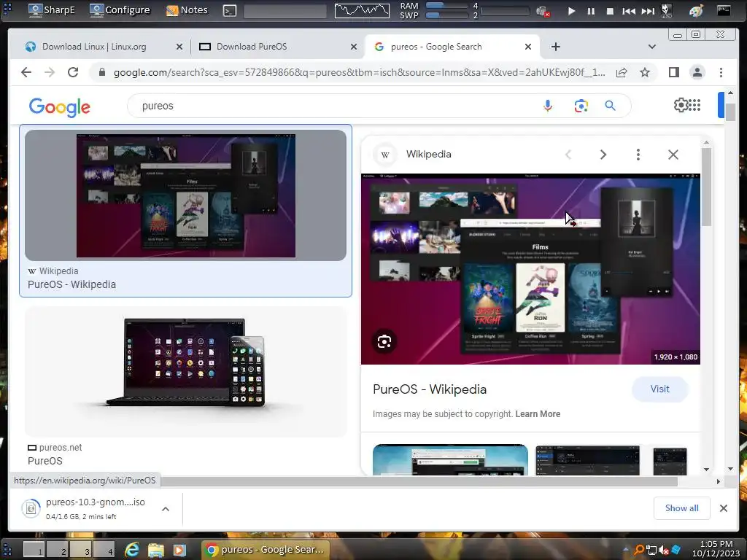Click the horizontal scrollbar thumb
The height and width of the screenshot is (560, 747).
point(419,481)
